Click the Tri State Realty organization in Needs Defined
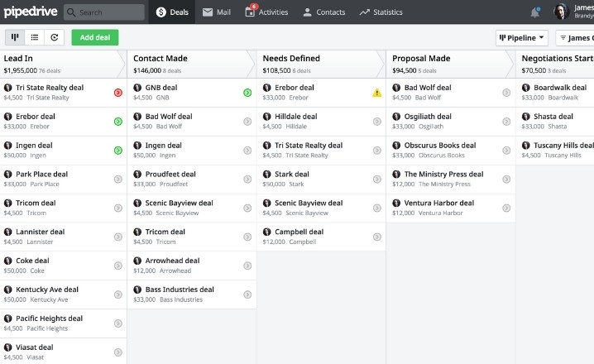 click(x=306, y=156)
